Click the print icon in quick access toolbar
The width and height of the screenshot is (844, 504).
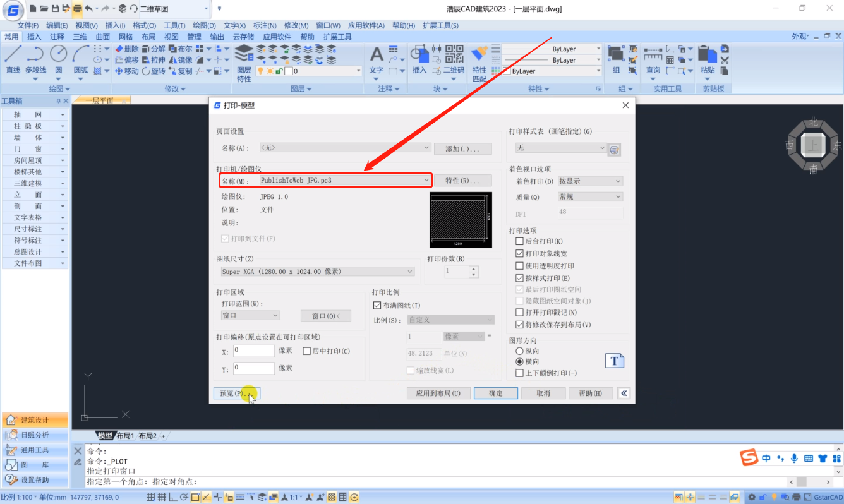pos(77,8)
